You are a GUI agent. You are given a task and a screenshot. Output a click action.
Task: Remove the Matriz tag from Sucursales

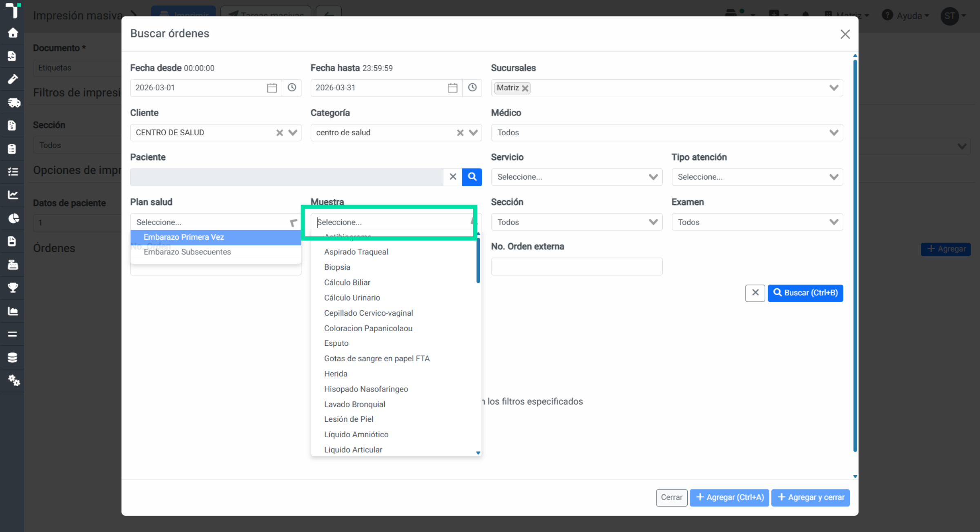(525, 88)
